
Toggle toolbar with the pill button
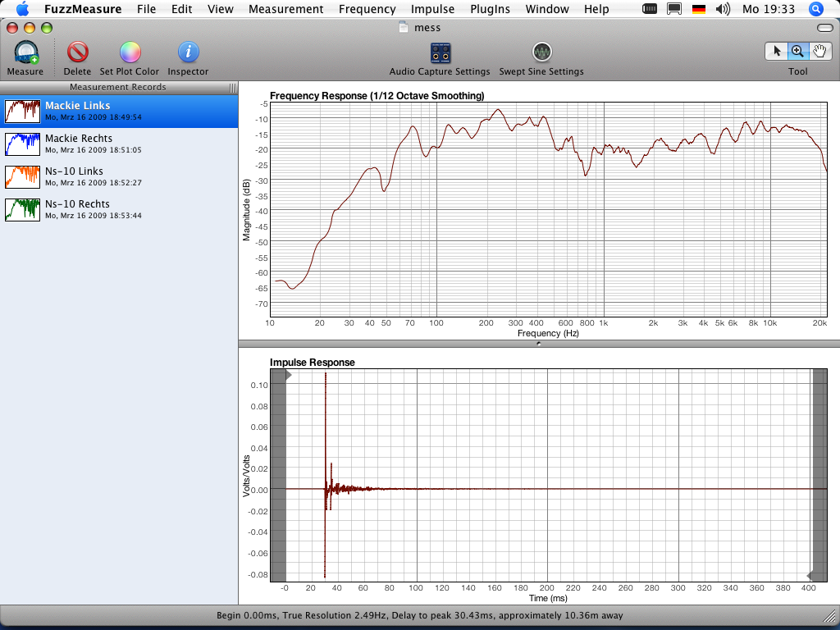[825, 28]
